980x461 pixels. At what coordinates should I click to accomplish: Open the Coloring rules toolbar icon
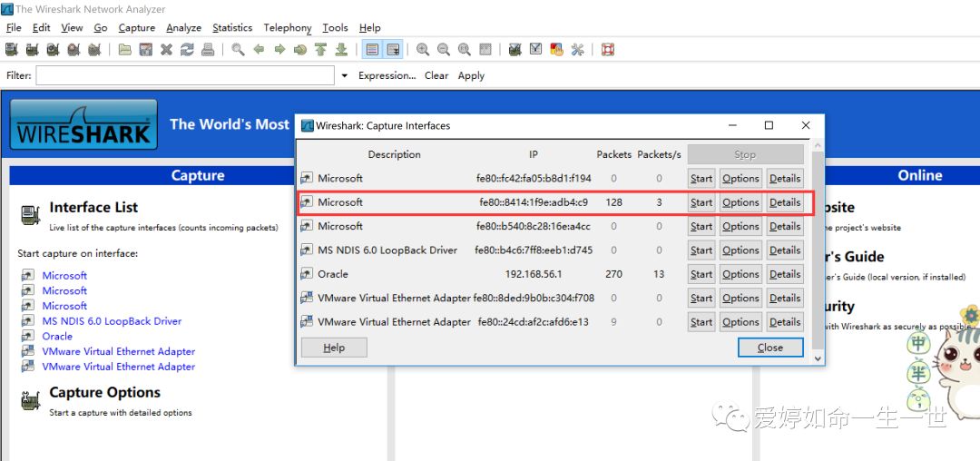(x=556, y=49)
